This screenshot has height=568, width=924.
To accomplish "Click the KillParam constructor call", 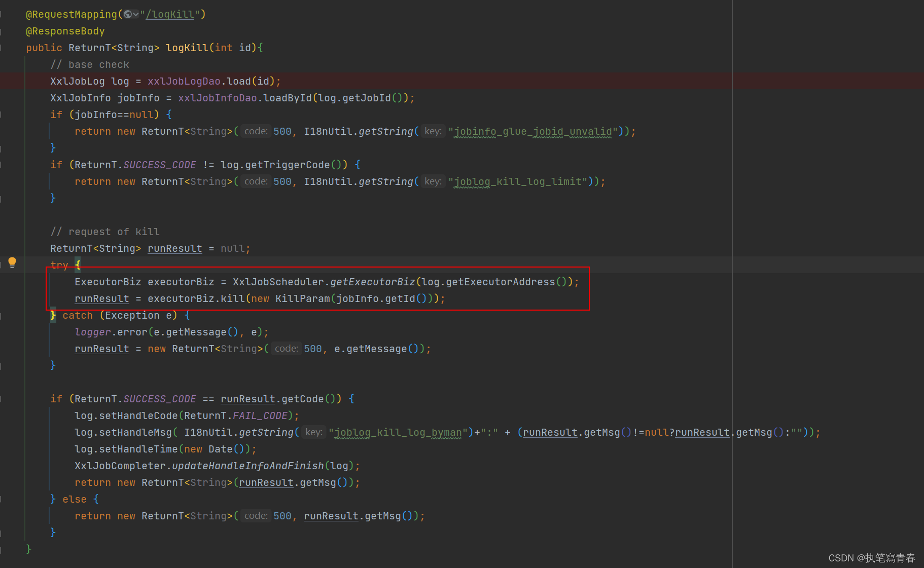I will (x=303, y=298).
